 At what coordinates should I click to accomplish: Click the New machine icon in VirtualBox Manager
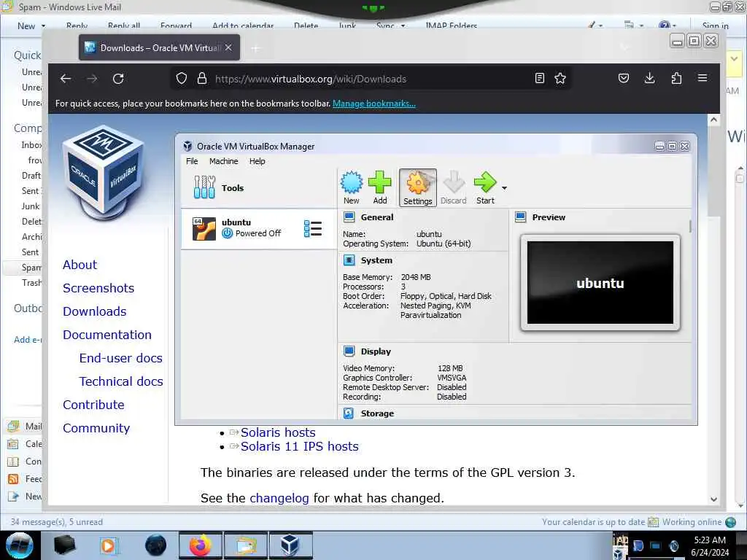tap(352, 187)
